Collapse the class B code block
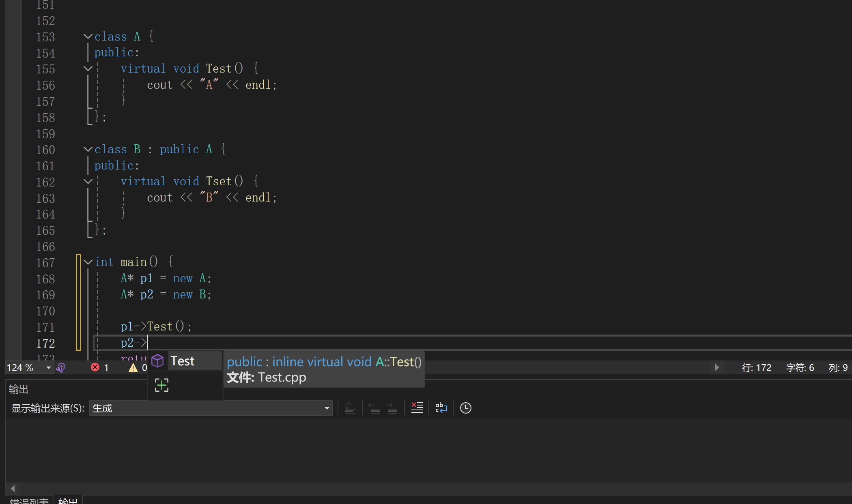The width and height of the screenshot is (852, 504). (x=88, y=149)
